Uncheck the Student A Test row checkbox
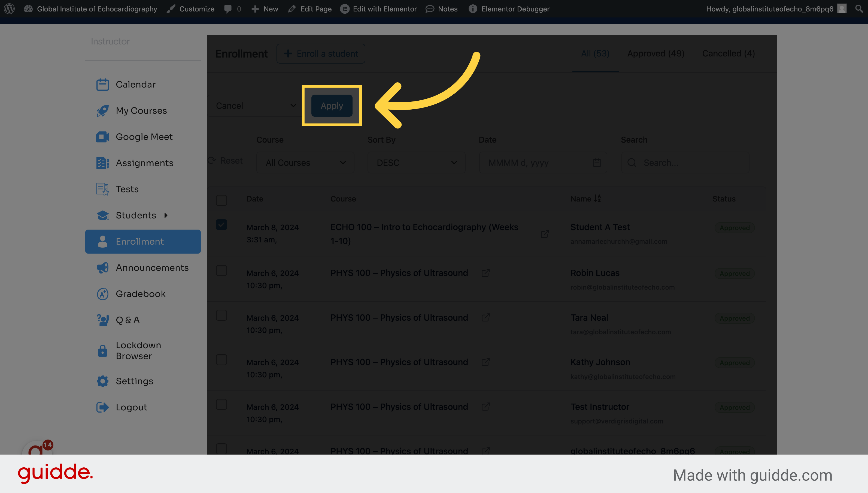The height and width of the screenshot is (493, 868). [221, 225]
